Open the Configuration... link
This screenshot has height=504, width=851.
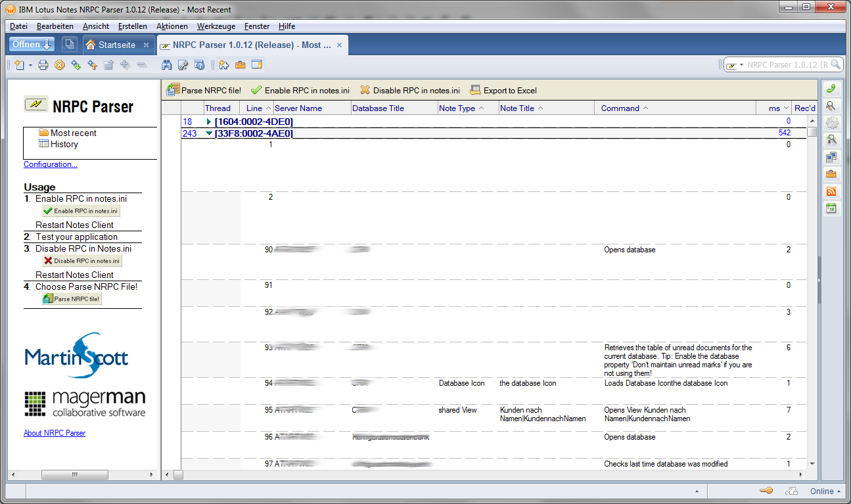pos(51,164)
